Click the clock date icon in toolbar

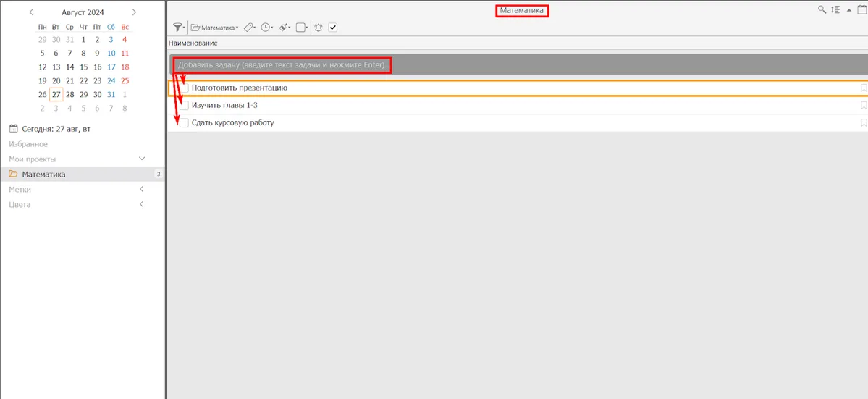coord(266,28)
